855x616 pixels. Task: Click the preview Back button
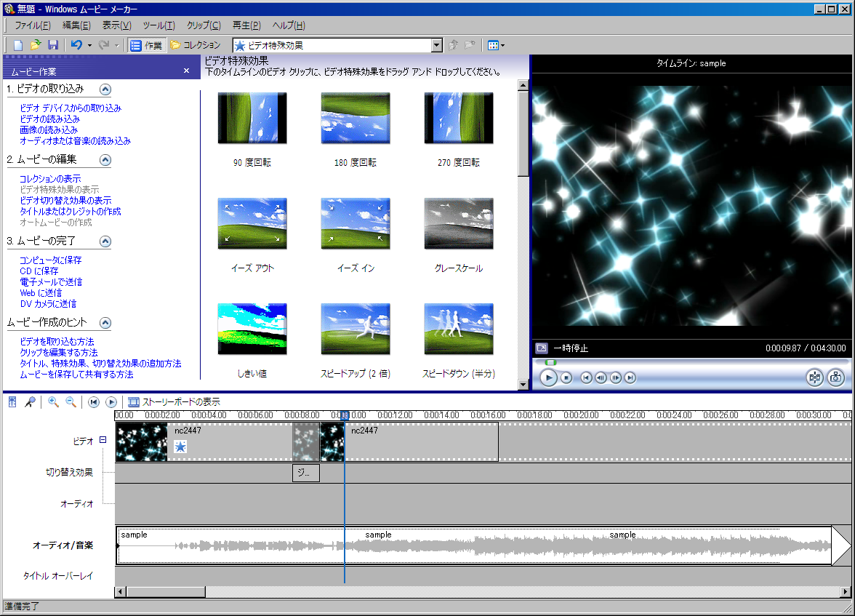coord(586,377)
